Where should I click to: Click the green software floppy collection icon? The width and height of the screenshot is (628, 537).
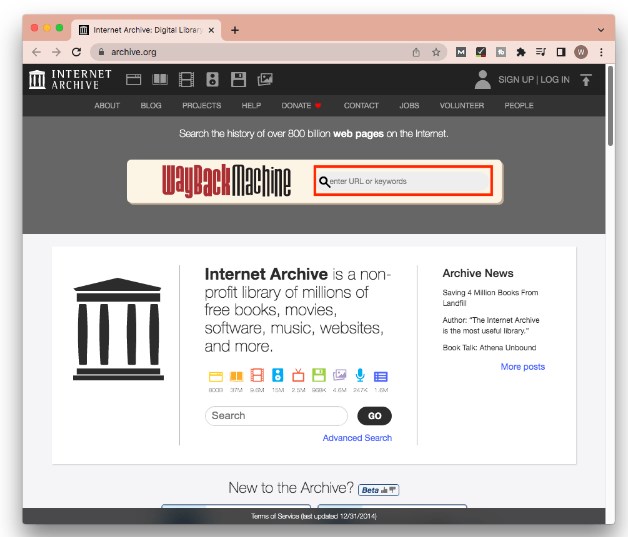[x=319, y=376]
